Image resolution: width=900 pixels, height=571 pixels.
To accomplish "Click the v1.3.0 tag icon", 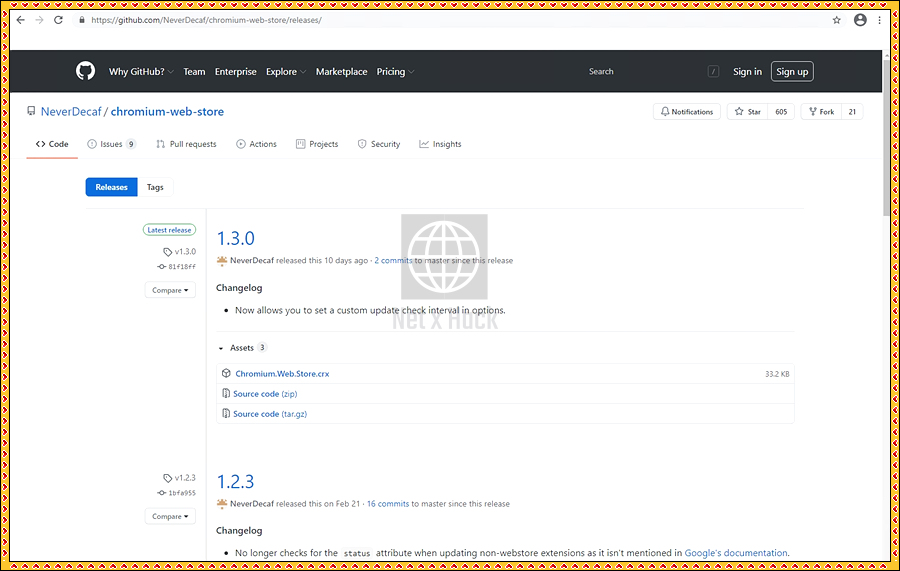I will [168, 252].
